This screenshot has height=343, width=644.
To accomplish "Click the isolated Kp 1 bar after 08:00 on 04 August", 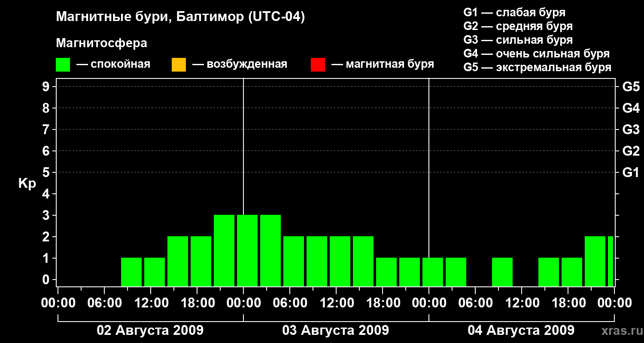I will (502, 272).
